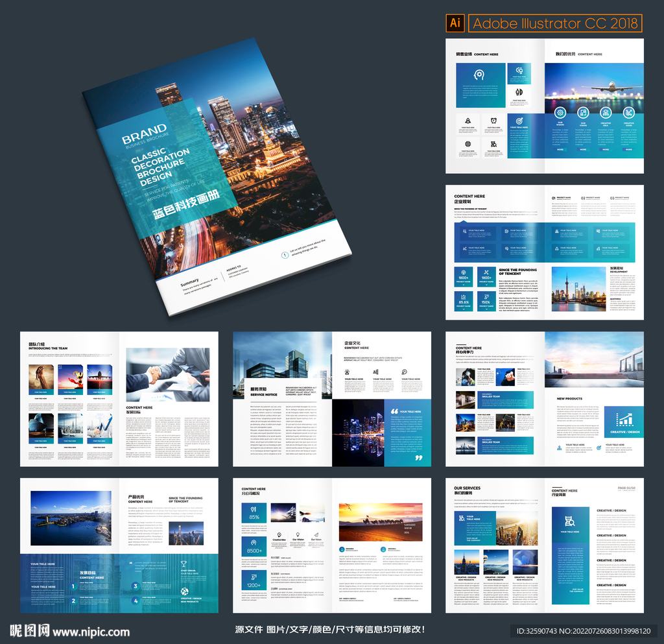Click the number 1 circle badge
664x644 pixels.
(x=73, y=586)
